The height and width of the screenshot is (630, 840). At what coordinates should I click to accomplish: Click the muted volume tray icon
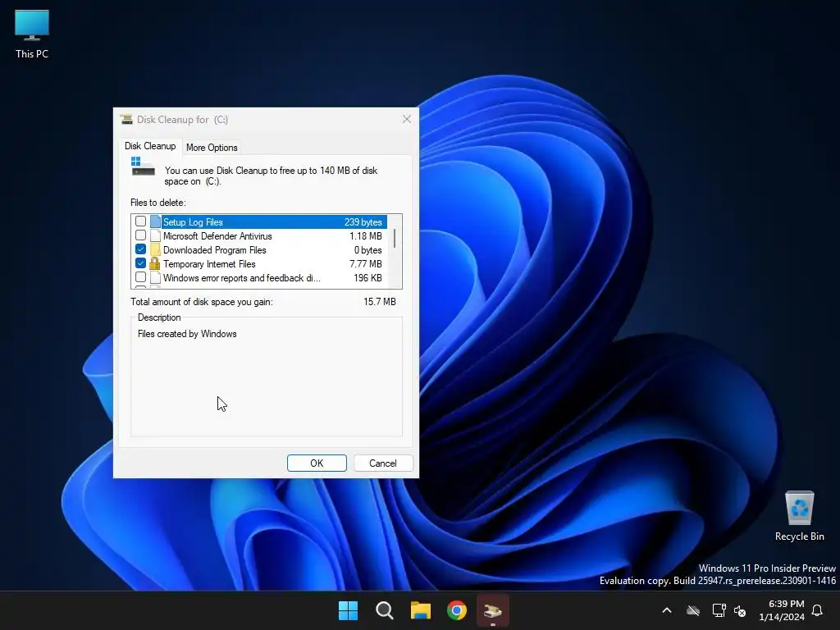tap(740, 610)
